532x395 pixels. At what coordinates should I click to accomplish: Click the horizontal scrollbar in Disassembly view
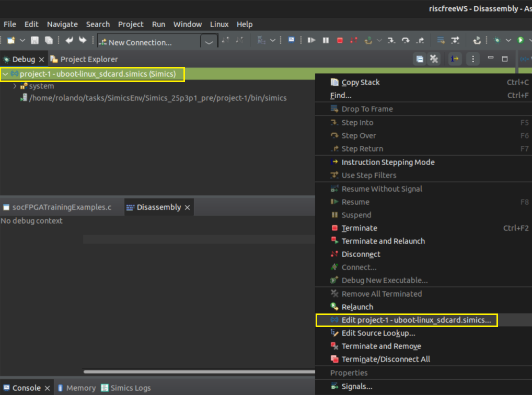[x=199, y=371]
